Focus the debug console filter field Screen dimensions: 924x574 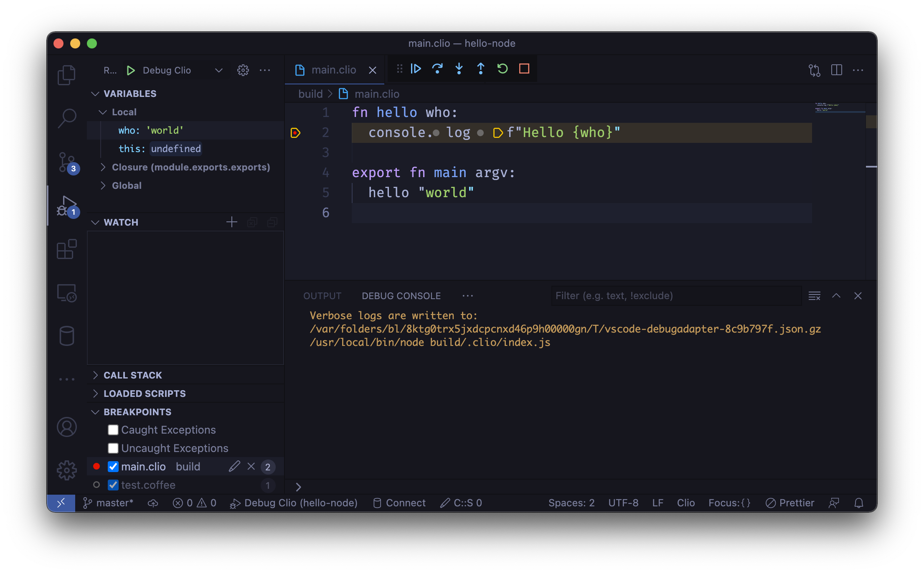(677, 296)
